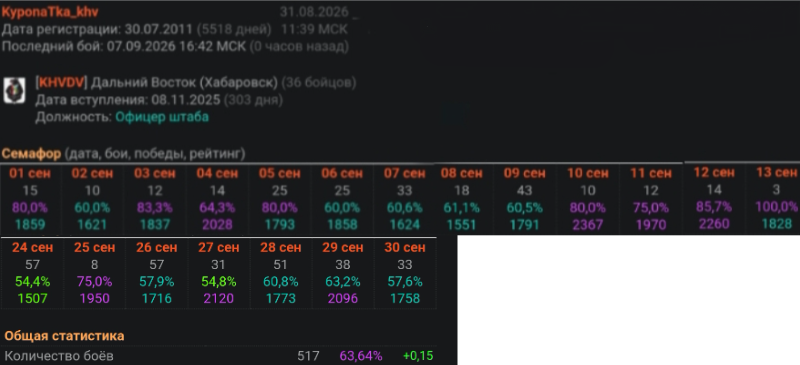
Task: Select the 11 сен date cell
Action: coord(651,173)
